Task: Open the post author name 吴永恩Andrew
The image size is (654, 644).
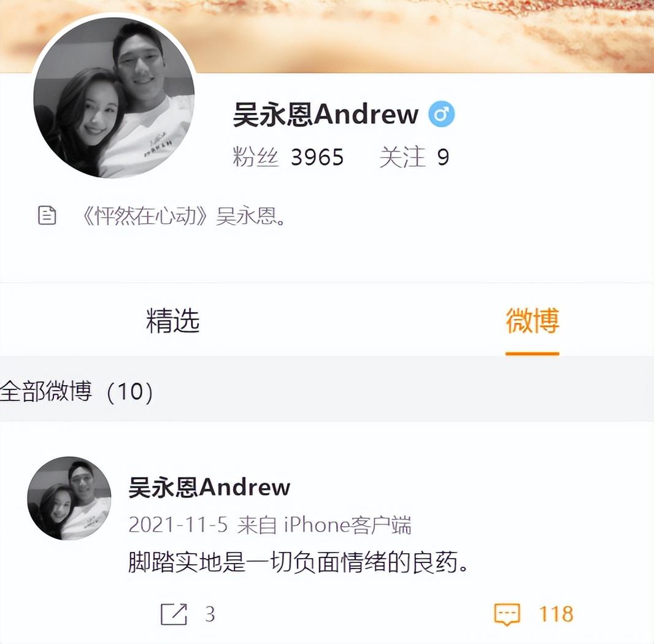Action: click(209, 487)
